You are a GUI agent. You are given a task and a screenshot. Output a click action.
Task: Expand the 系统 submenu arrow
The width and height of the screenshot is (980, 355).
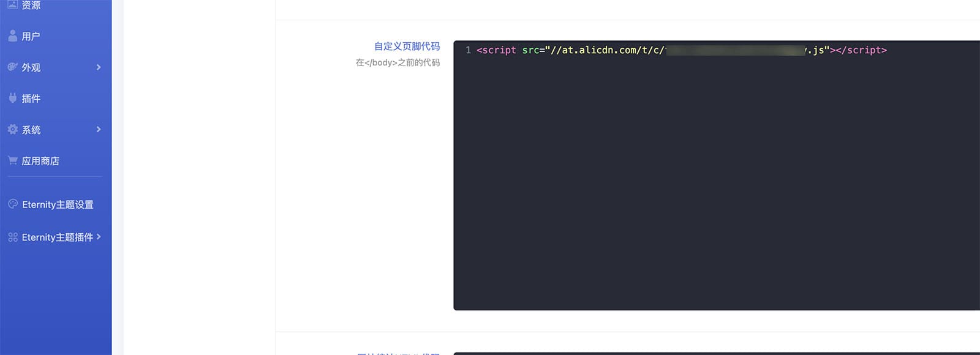[99, 130]
